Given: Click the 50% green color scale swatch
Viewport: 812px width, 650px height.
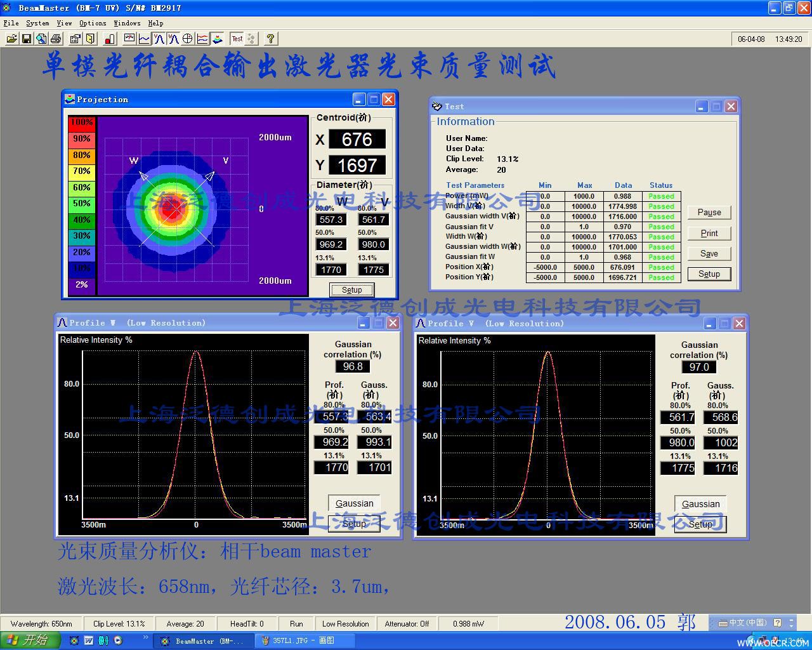Looking at the screenshot, I should click(82, 204).
